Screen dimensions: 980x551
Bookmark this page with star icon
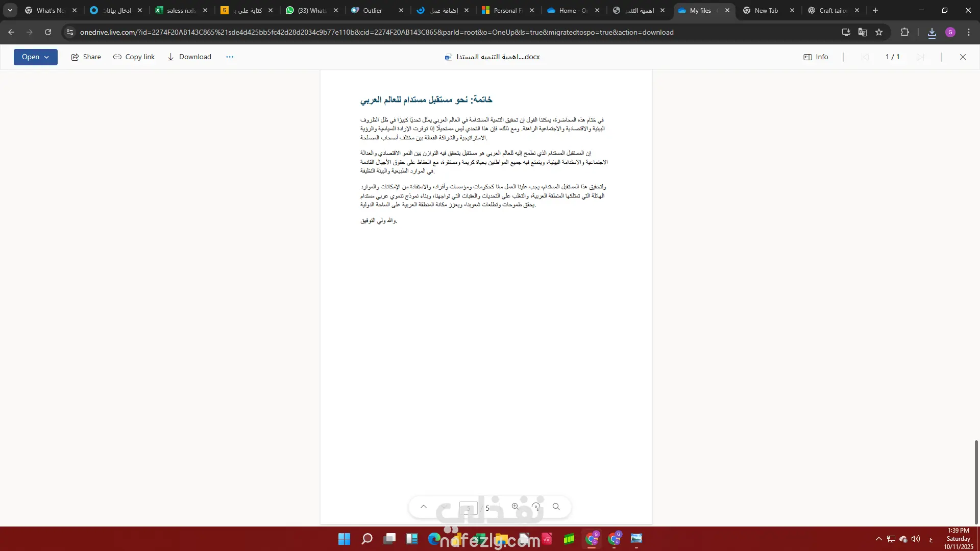[x=879, y=32]
